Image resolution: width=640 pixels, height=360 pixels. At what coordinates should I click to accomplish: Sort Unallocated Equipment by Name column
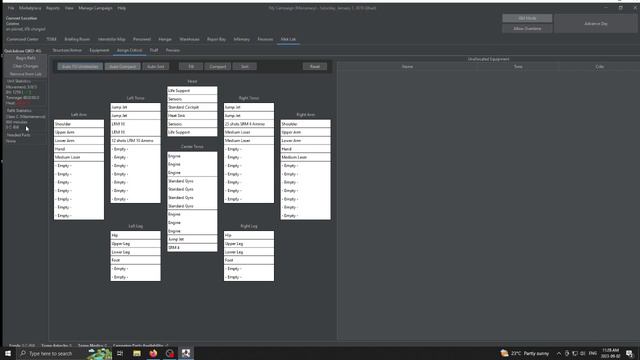(x=407, y=67)
